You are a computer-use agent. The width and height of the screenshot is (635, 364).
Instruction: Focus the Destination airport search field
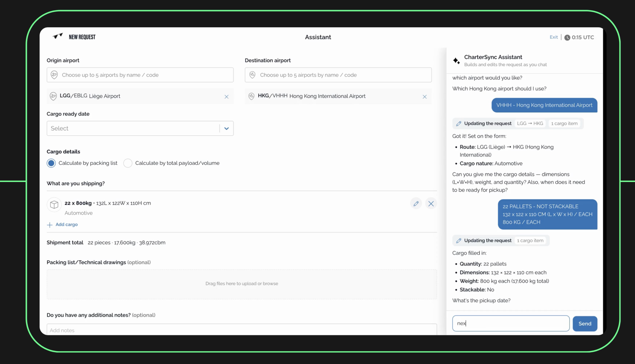click(338, 75)
